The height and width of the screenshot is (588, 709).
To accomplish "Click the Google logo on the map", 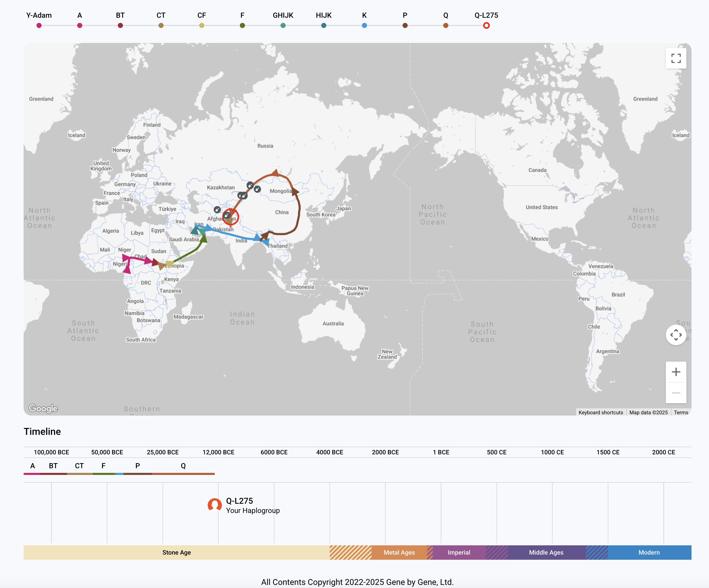I will (43, 408).
